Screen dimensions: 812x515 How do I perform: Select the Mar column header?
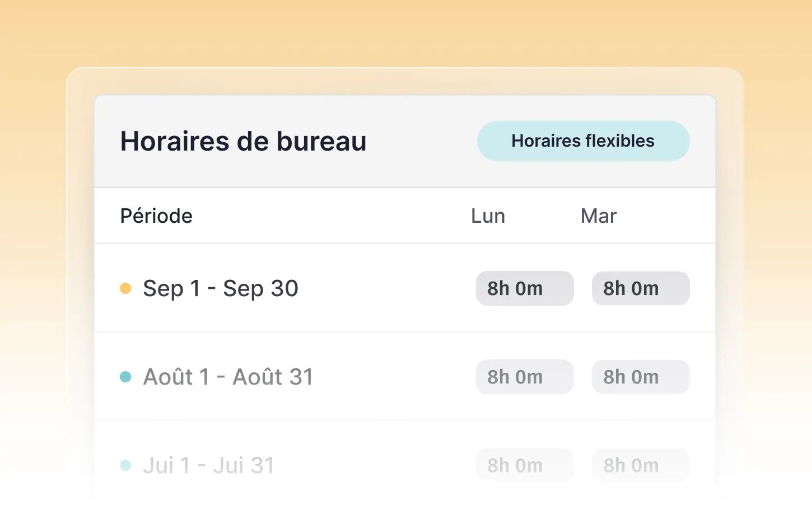[x=598, y=216]
